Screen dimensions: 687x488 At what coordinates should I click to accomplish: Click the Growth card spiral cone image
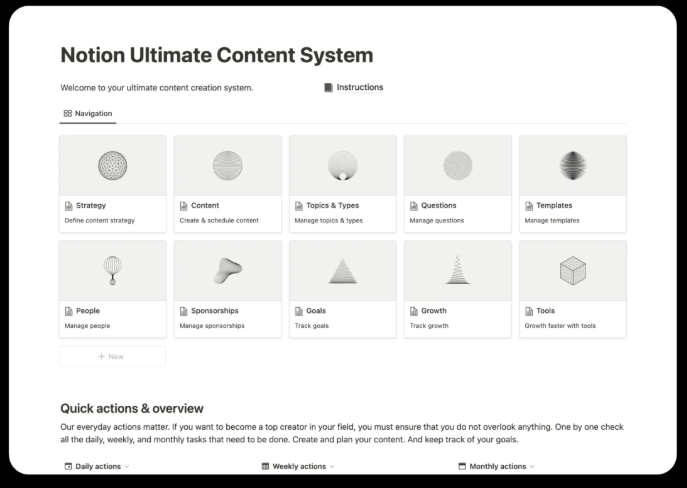click(x=458, y=270)
